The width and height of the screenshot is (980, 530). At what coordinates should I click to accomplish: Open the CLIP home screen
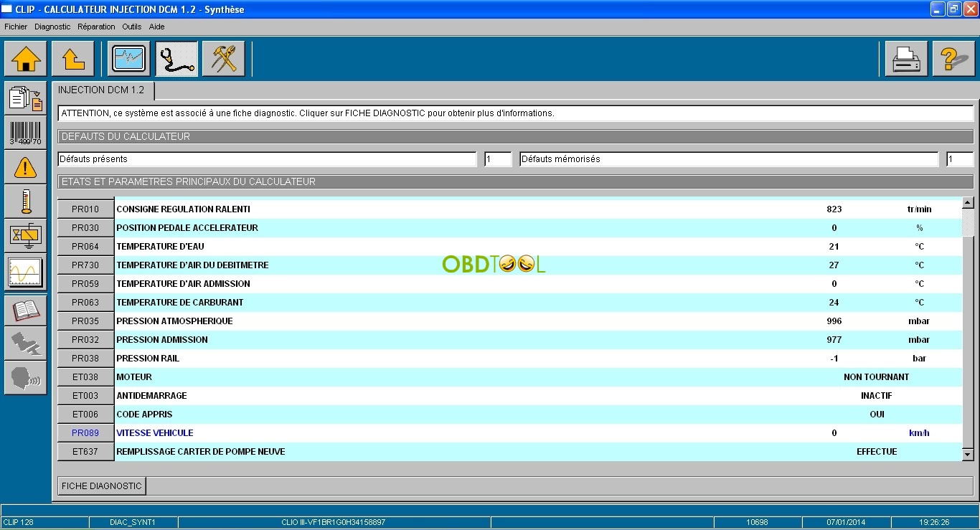click(x=27, y=59)
